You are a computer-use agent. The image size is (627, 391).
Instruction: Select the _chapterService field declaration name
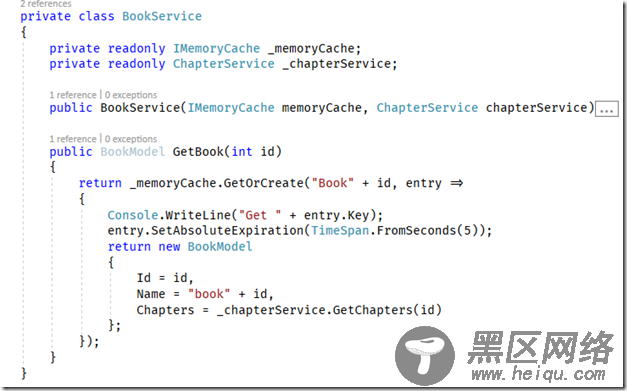(337, 64)
